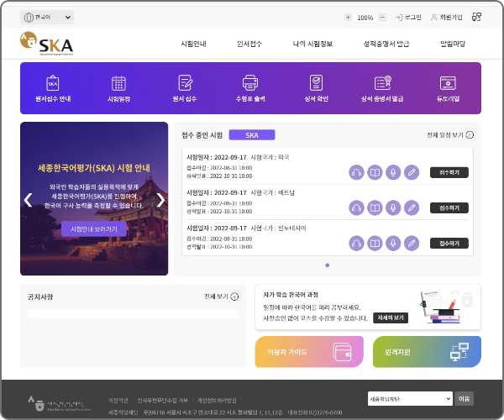The image size is (504, 420).
Task: Click the headphone icon in the 미국 exam row
Action: point(356,172)
